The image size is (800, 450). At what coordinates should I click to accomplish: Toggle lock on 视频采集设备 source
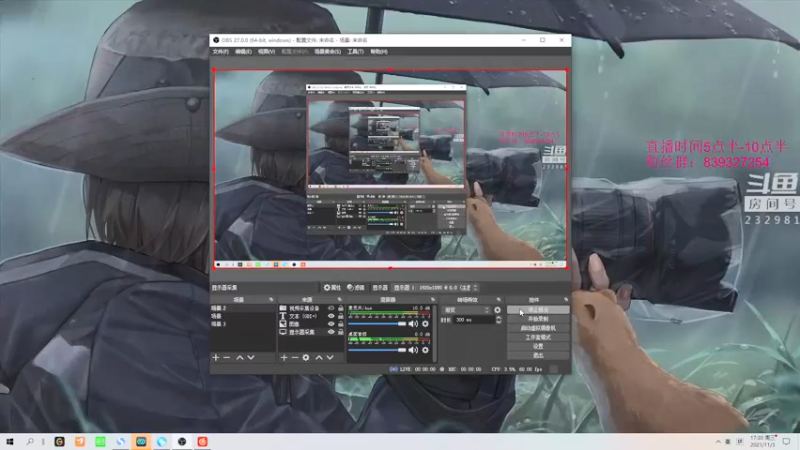pyautogui.click(x=340, y=308)
